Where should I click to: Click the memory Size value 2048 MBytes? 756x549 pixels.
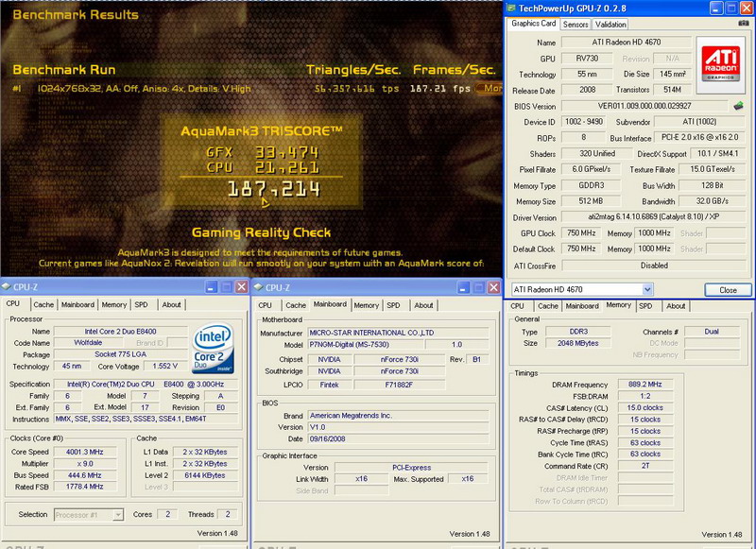click(x=578, y=343)
